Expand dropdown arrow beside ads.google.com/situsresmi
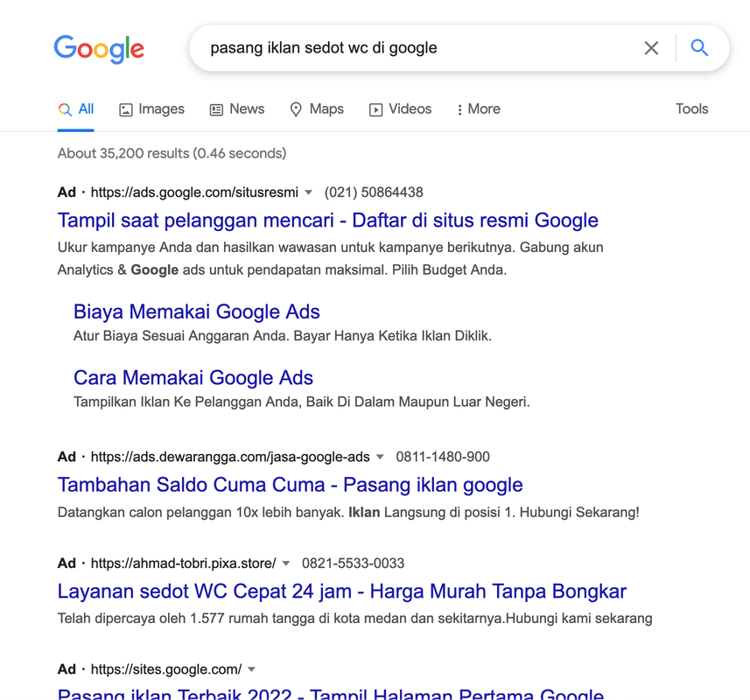This screenshot has height=700, width=750. coord(308,192)
